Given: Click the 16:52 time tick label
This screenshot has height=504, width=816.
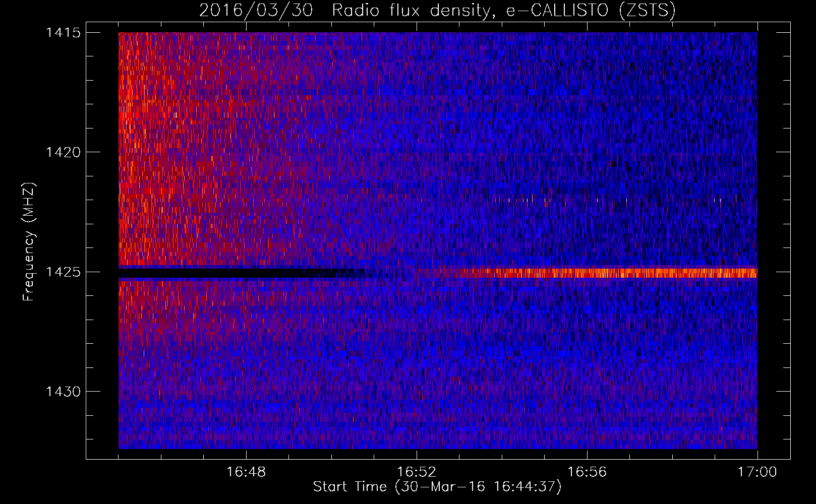Looking at the screenshot, I should pos(417,472).
